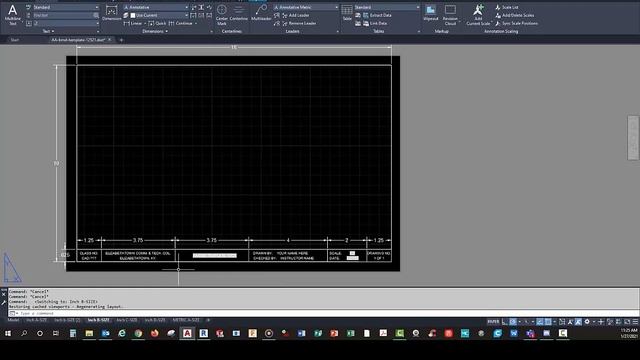Viewport: 640px width, 360px height.
Task: Click the Find text input field
Action: (62, 16)
